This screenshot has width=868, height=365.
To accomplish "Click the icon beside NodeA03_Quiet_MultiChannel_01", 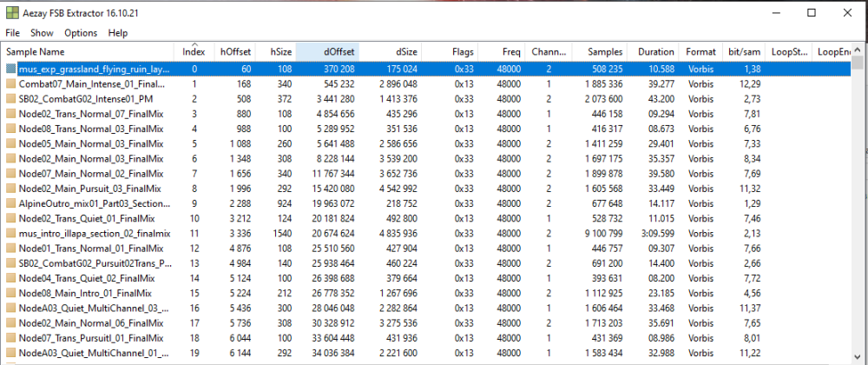I will pyautogui.click(x=10, y=353).
